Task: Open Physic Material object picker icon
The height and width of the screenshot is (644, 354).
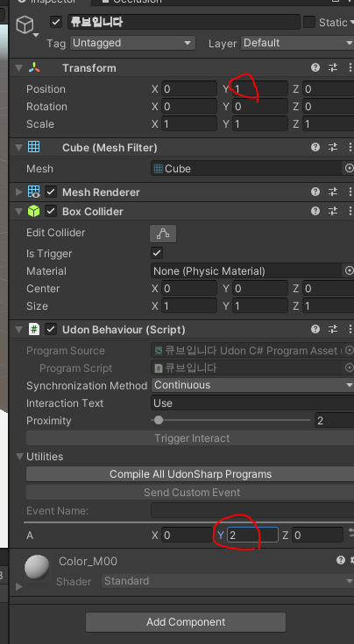Action: click(349, 270)
